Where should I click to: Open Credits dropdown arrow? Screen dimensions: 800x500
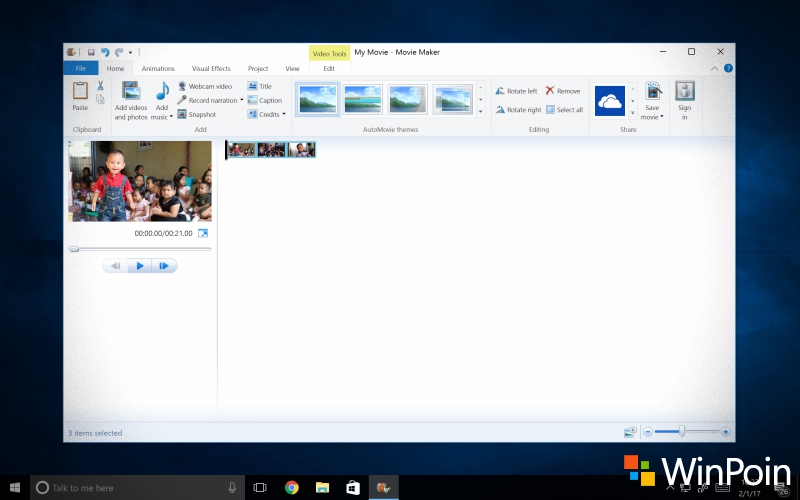(284, 114)
